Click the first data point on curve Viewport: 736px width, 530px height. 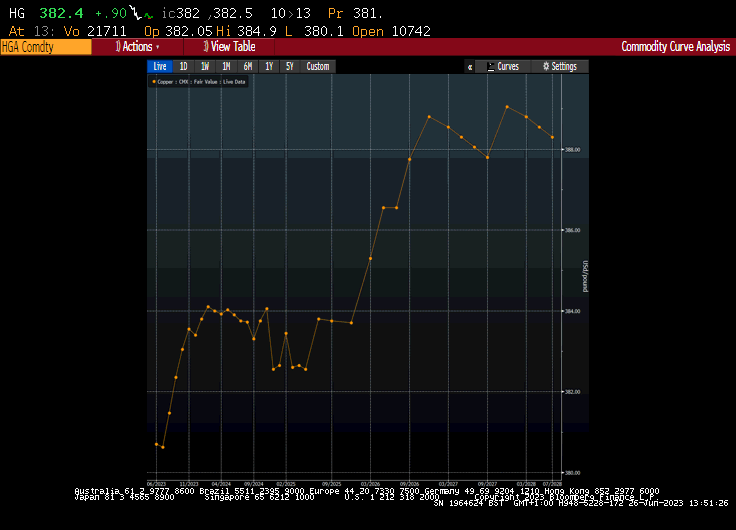coord(157,444)
